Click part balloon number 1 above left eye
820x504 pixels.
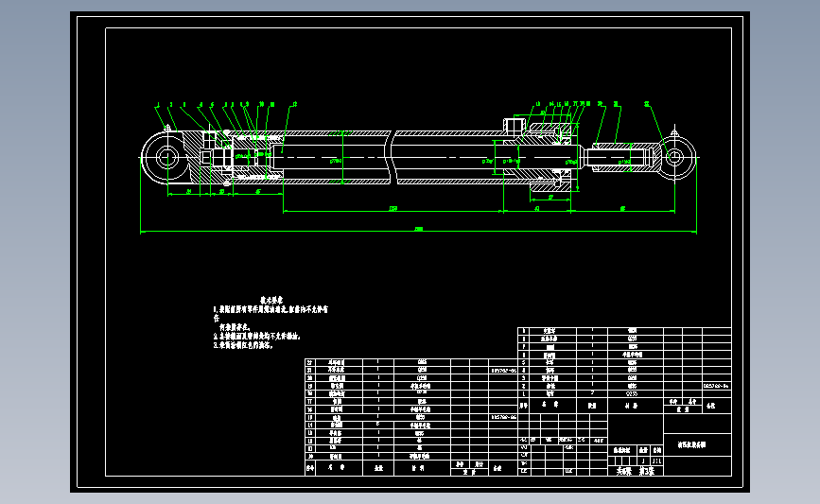coord(157,105)
